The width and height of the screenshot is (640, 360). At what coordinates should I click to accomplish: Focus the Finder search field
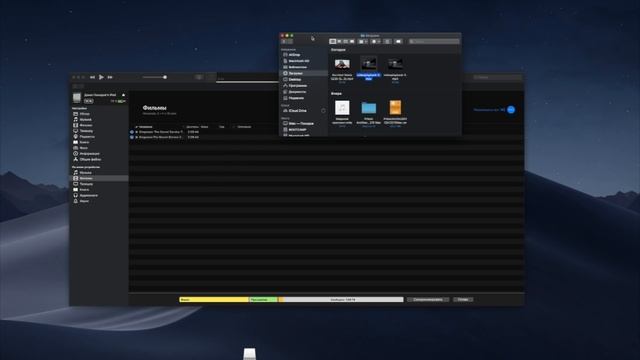click(434, 41)
